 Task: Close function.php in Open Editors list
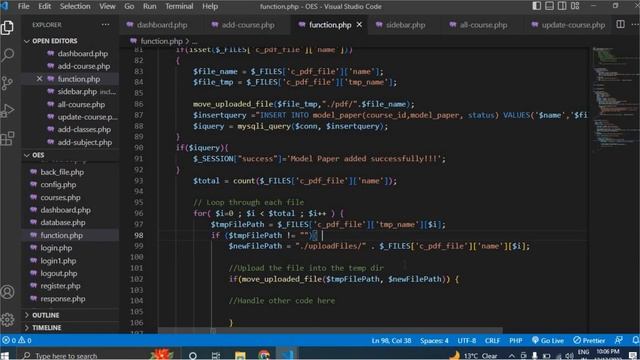[x=39, y=79]
